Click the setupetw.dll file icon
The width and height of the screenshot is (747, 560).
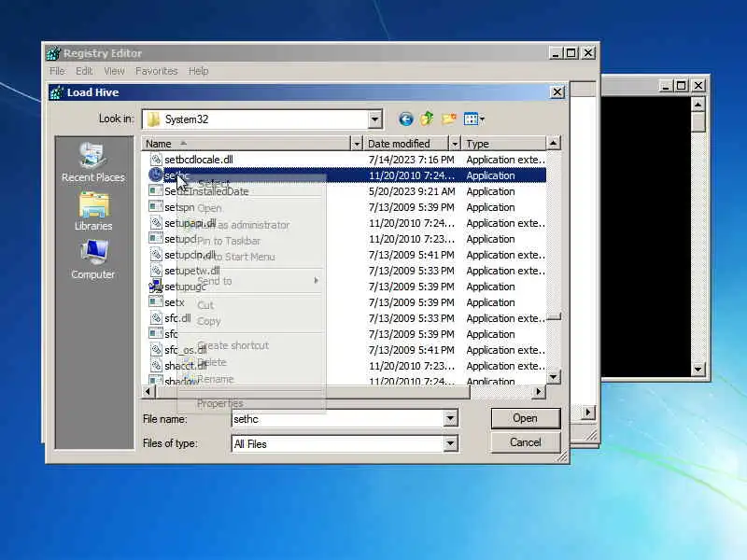155,271
